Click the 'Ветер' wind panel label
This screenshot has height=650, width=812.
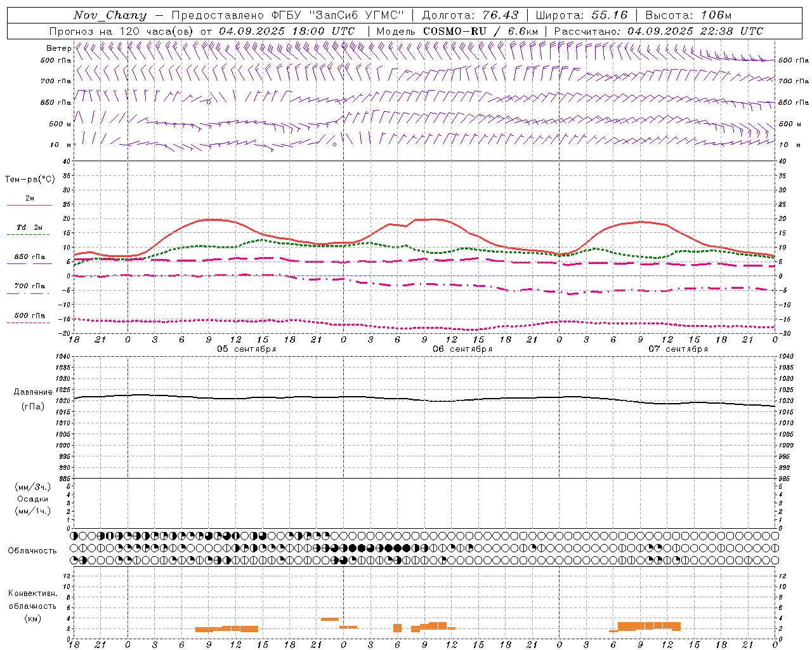pyautogui.click(x=58, y=48)
